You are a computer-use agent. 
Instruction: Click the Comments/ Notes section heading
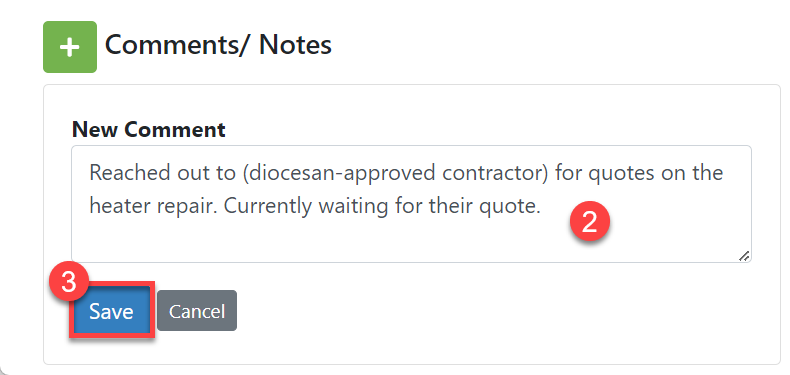(218, 45)
